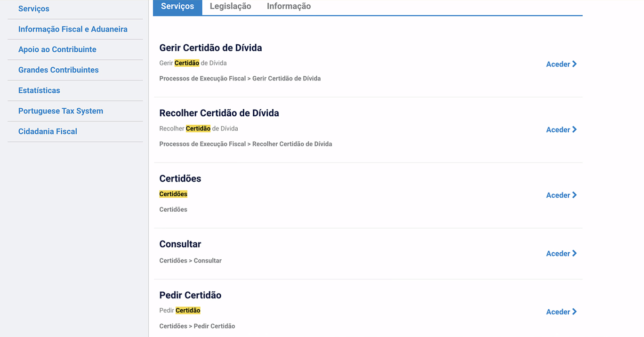
Task: Open the Pedir Certidão result heading
Action: [x=190, y=296]
